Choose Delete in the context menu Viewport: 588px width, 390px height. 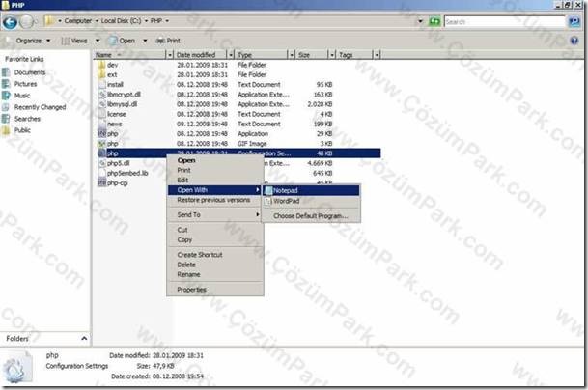click(x=215, y=265)
